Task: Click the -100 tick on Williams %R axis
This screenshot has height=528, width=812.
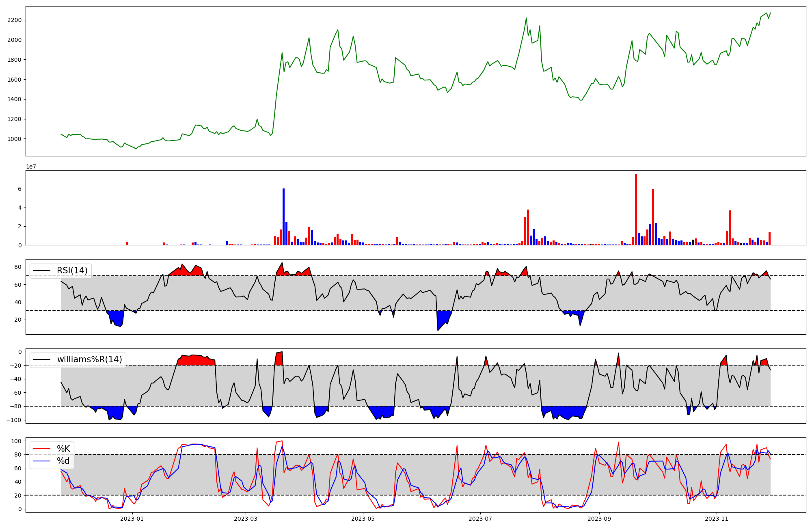Action: click(13, 420)
